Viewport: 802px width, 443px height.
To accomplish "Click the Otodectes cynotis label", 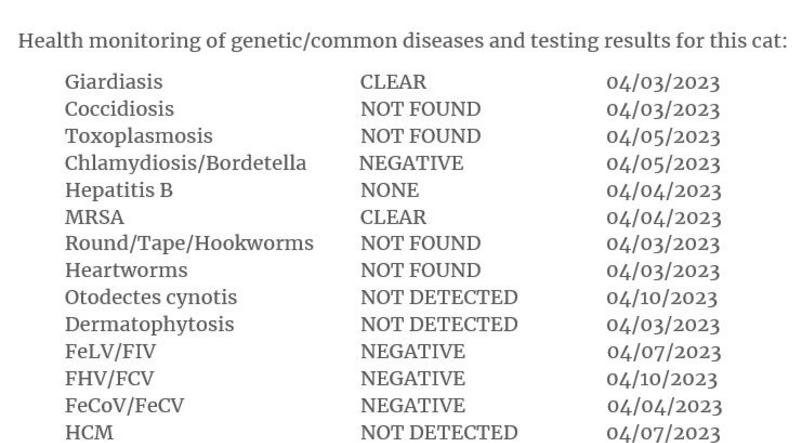I will [x=151, y=298].
